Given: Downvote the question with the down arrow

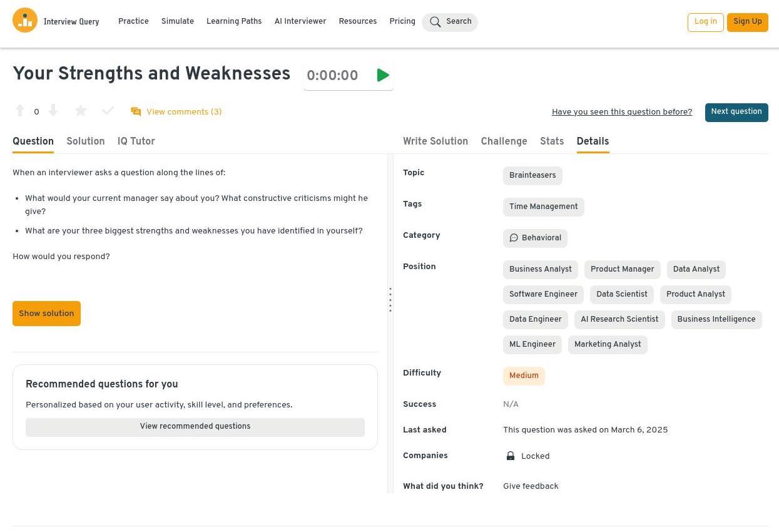Looking at the screenshot, I should pyautogui.click(x=53, y=111).
